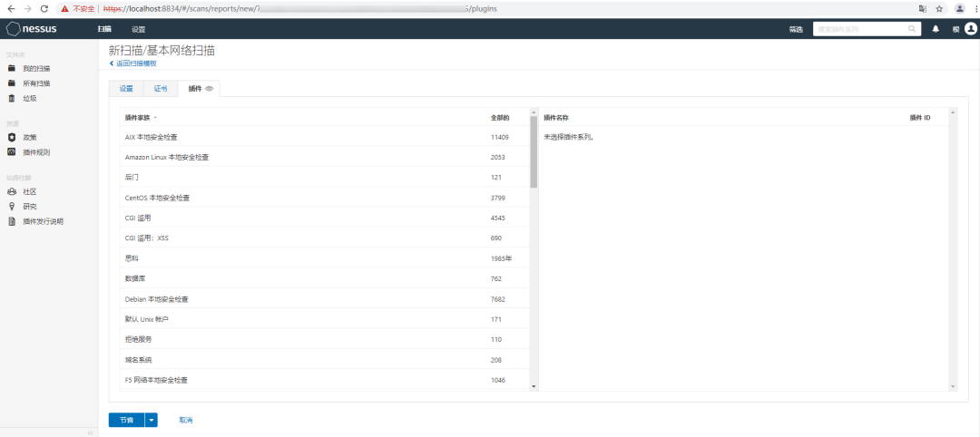Click the translate page icon
Image resolution: width=980 pixels, height=437 pixels.
click(923, 9)
